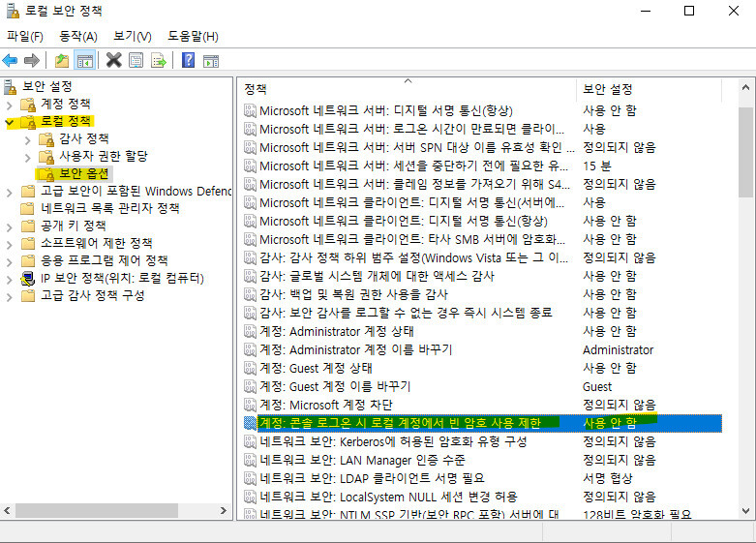Click icon of 네트워크 보안: LDAP 클라이언트 서명 필요
The image size is (756, 543).
point(250,478)
